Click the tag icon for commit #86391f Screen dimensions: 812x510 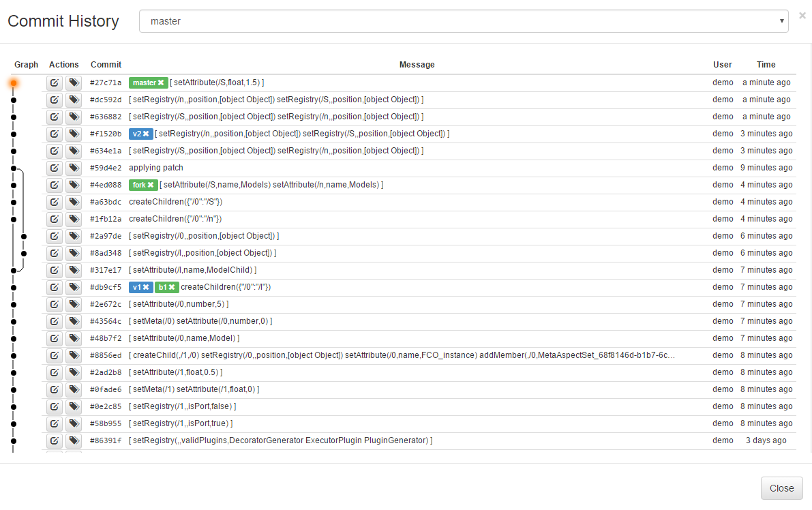74,440
